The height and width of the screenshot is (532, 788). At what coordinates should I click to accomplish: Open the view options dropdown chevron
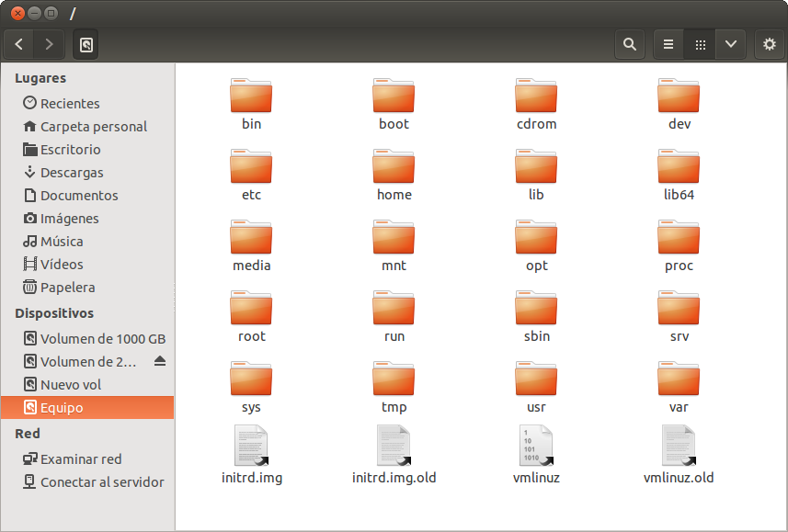(x=731, y=44)
